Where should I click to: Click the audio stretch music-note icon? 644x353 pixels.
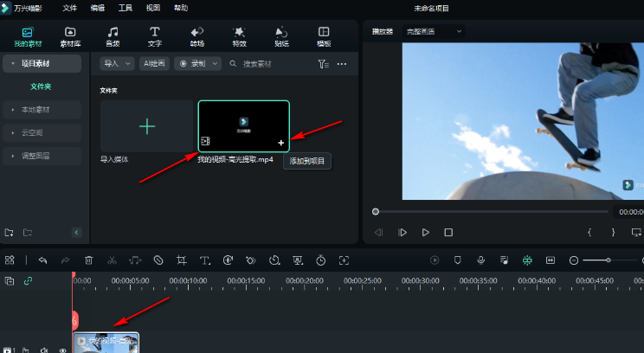(x=135, y=260)
